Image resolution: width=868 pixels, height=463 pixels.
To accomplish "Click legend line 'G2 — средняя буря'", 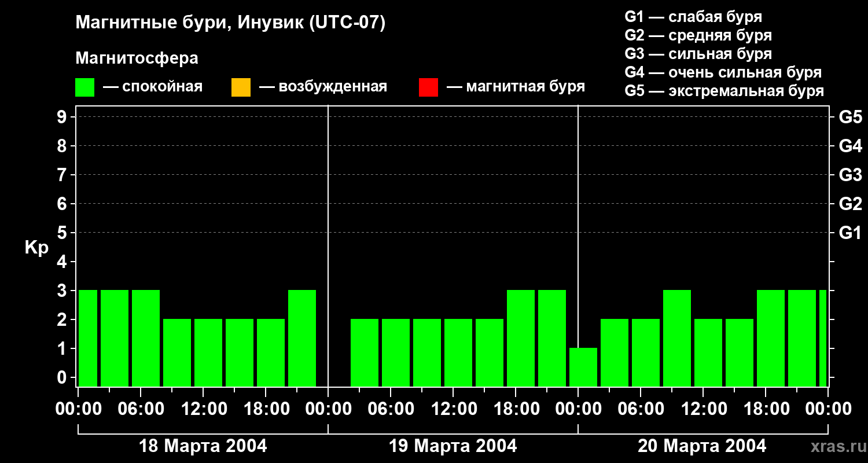I will click(698, 35).
